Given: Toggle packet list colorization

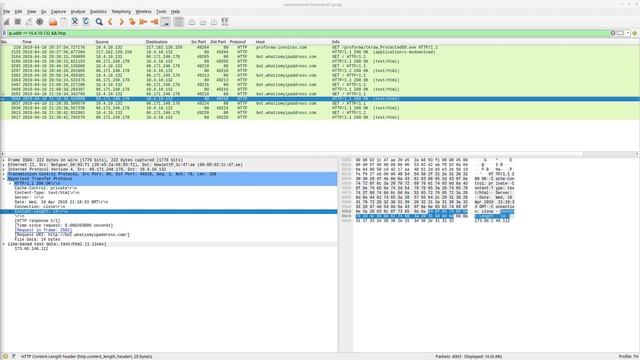Looking at the screenshot, I should (179, 22).
